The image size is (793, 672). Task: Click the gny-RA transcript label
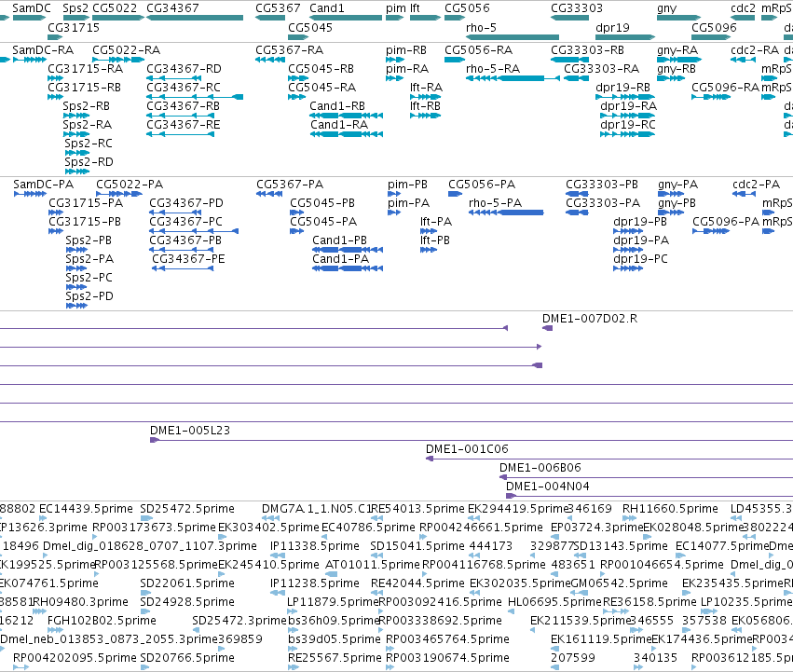point(677,50)
